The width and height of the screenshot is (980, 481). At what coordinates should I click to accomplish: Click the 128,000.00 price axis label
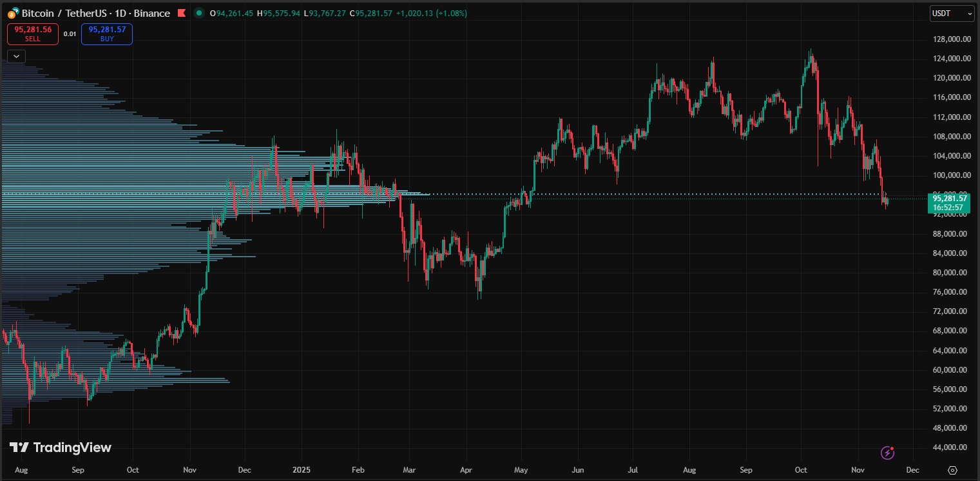tap(951, 39)
